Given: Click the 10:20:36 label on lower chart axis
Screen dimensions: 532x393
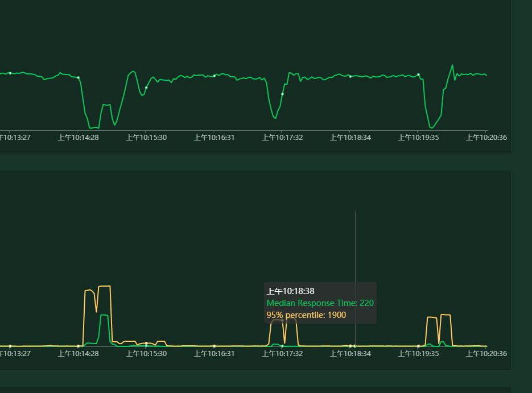Looking at the screenshot, I should pos(486,354).
